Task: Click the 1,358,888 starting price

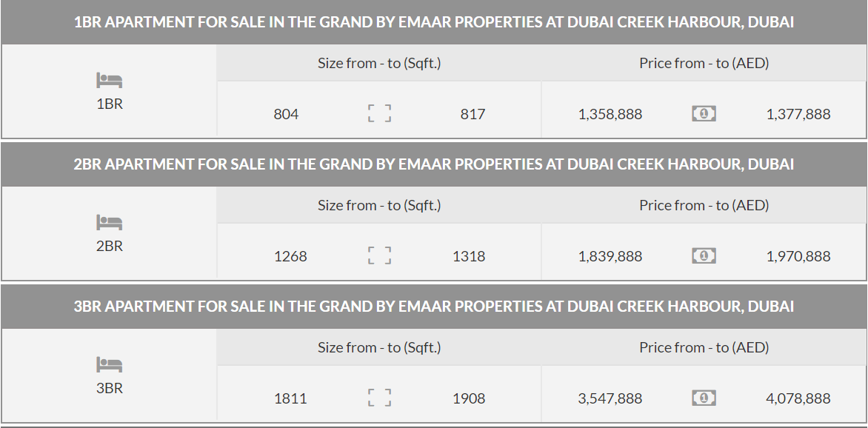Action: [610, 114]
